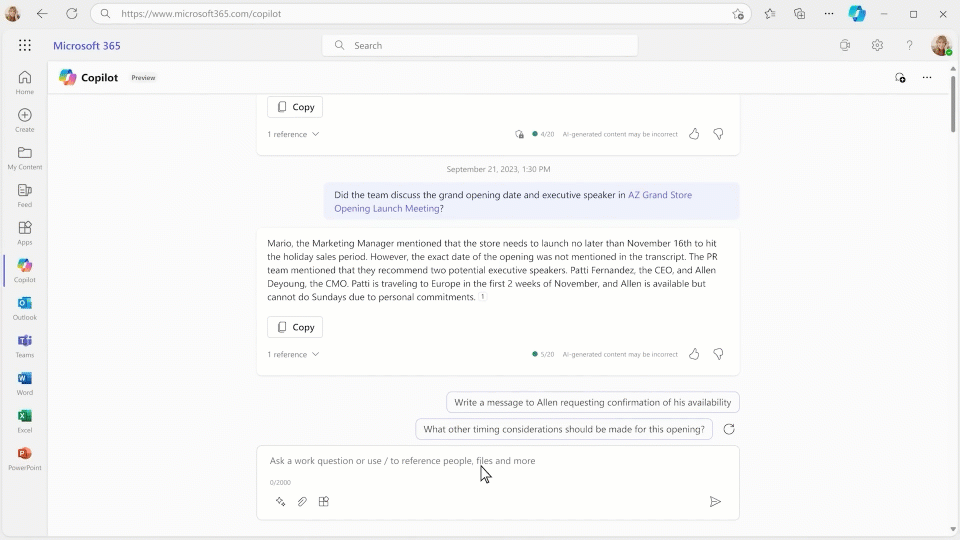Viewport: 960px width, 540px height.
Task: Click the shield icon beside 4/20
Action: coord(519,134)
